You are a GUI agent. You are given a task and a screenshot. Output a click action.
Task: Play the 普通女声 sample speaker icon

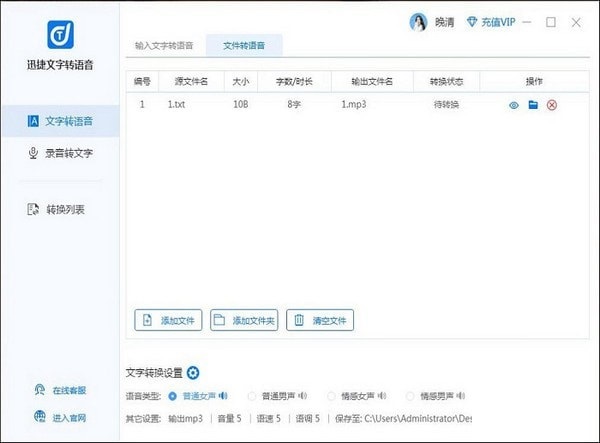[223, 396]
